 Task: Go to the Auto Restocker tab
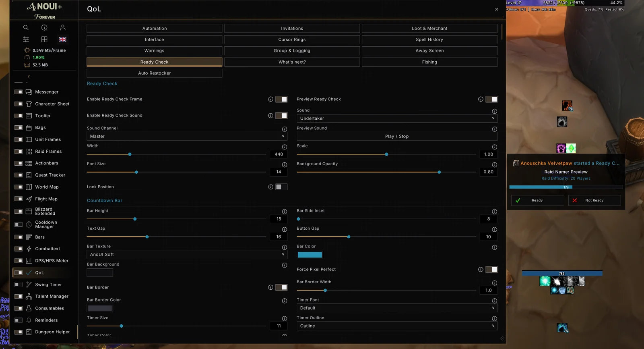click(x=155, y=73)
